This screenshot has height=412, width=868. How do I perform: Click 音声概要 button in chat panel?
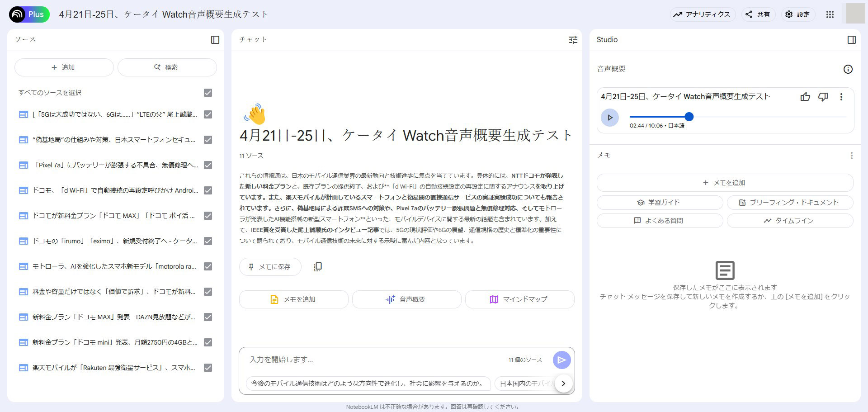point(407,299)
